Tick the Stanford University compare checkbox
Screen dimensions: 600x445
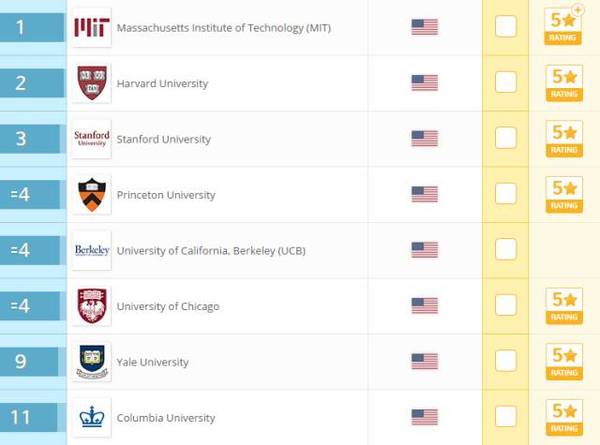[x=506, y=138]
